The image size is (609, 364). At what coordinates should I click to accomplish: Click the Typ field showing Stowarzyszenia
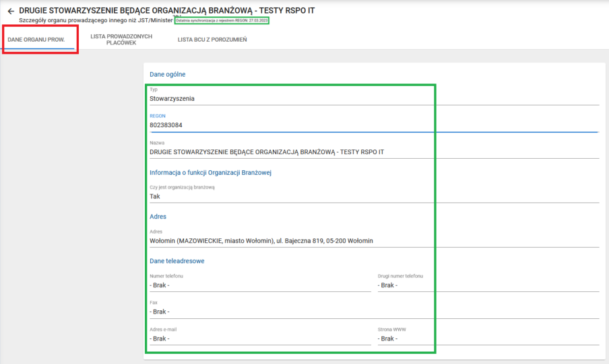pos(374,98)
